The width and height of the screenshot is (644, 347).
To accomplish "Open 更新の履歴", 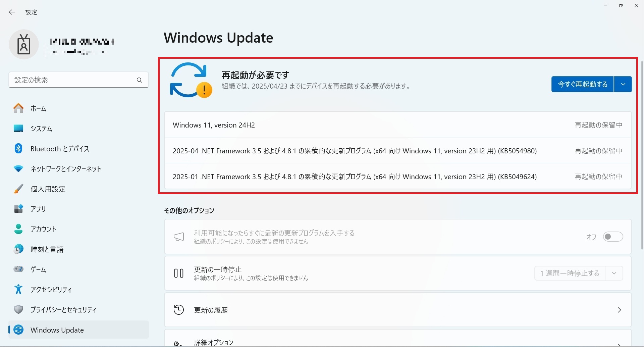I will coord(398,310).
